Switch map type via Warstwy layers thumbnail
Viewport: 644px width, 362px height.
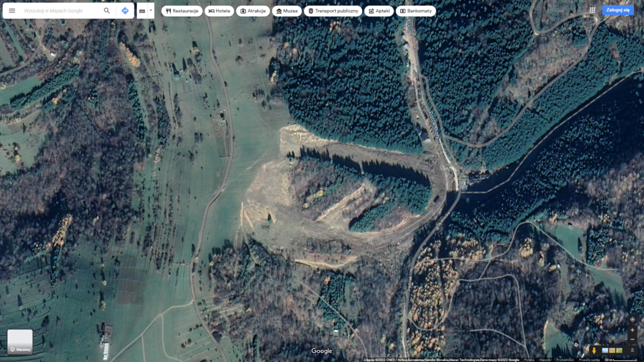(20, 341)
